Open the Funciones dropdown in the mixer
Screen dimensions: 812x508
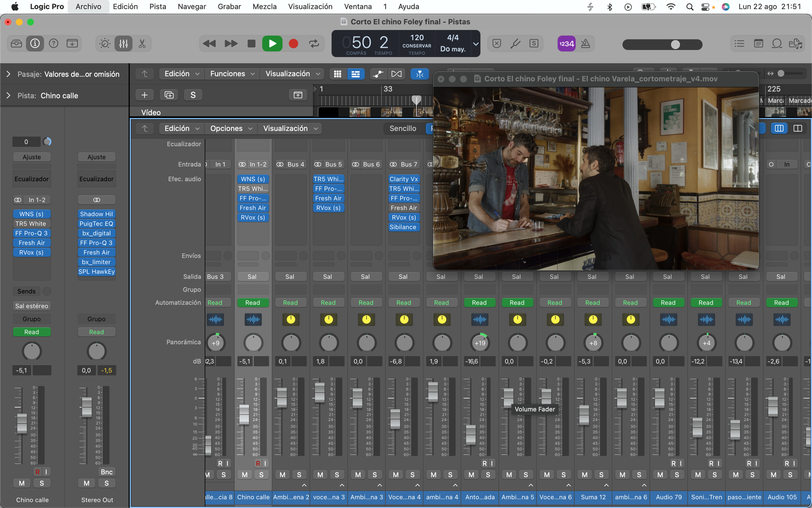232,73
